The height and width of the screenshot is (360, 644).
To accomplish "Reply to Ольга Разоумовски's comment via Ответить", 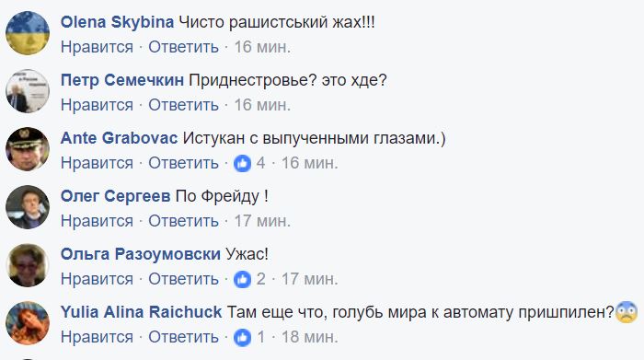I will 184,279.
